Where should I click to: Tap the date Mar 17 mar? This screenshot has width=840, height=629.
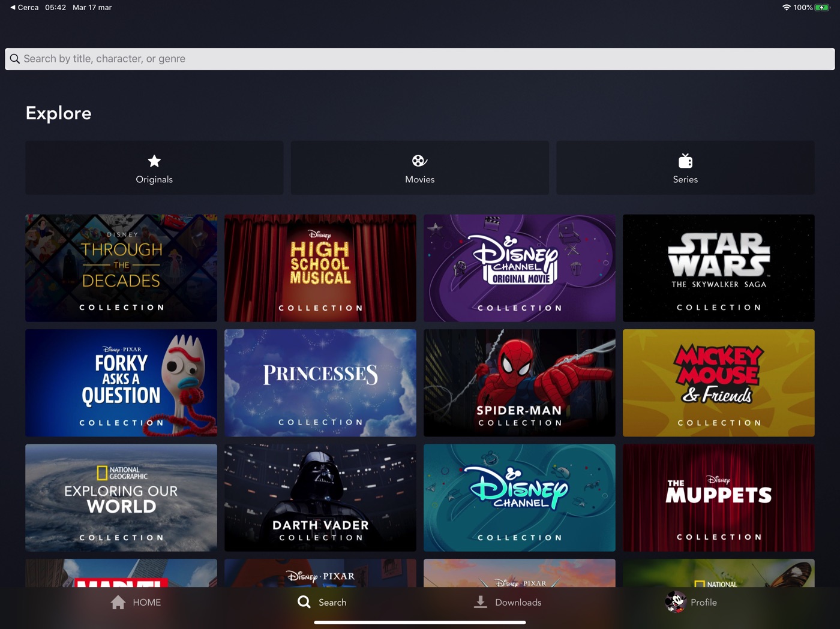[92, 7]
